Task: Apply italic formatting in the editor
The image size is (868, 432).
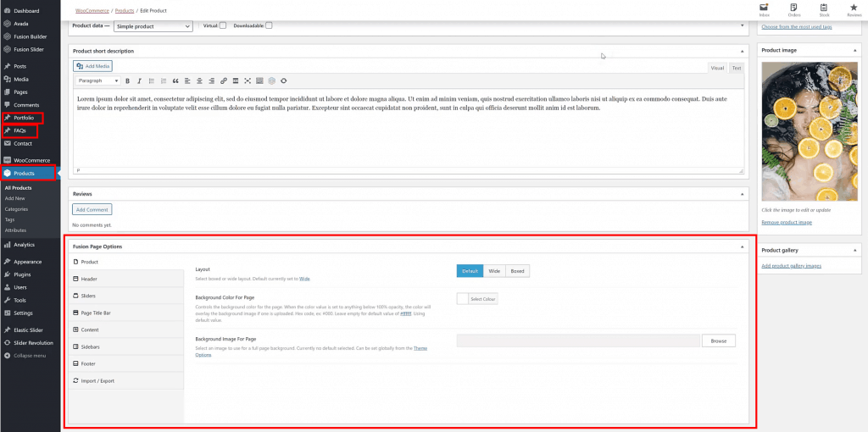Action: (x=139, y=80)
